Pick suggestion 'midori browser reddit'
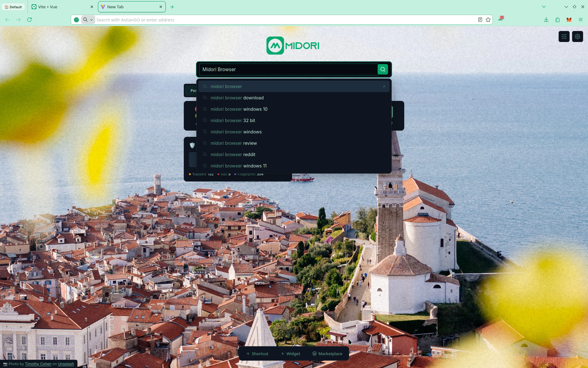 coord(294,155)
